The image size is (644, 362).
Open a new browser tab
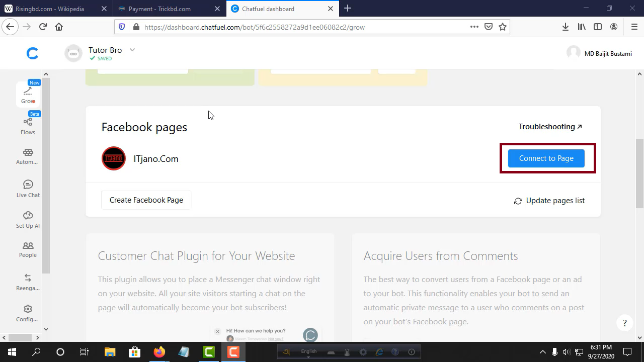[348, 8]
